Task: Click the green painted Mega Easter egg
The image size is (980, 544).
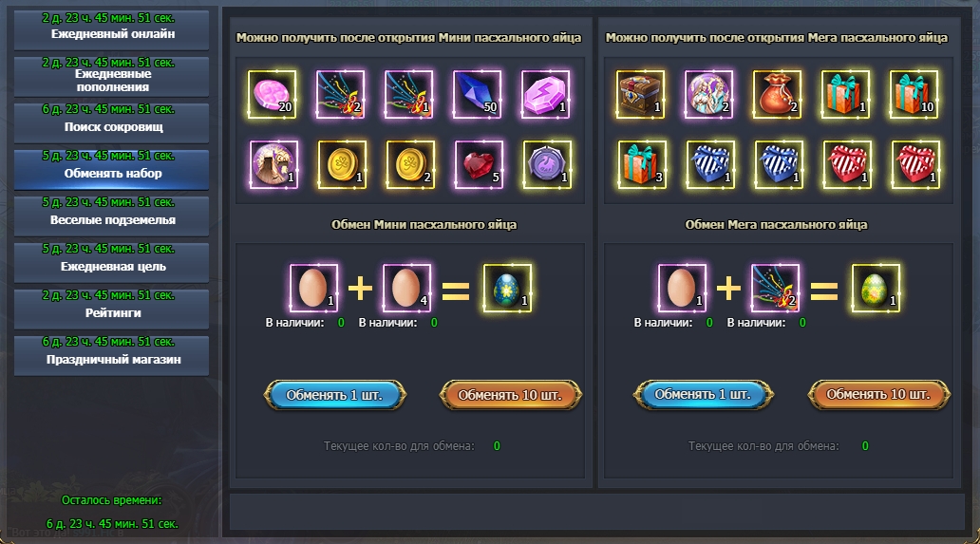Action: click(x=876, y=288)
